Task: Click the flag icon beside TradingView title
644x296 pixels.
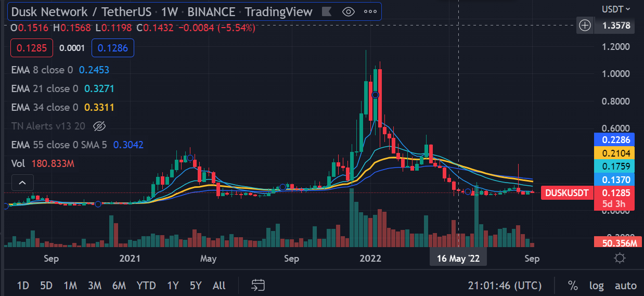Action: click(326, 11)
